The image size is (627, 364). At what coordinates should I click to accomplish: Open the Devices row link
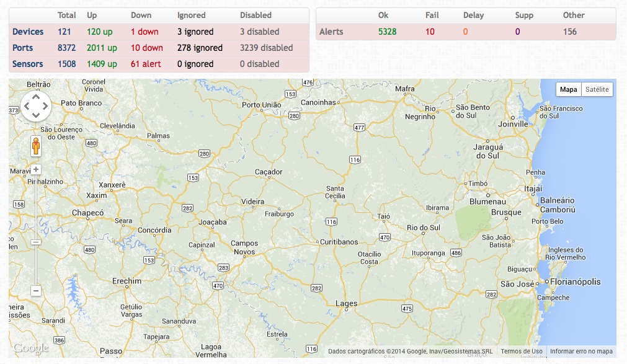(x=28, y=32)
